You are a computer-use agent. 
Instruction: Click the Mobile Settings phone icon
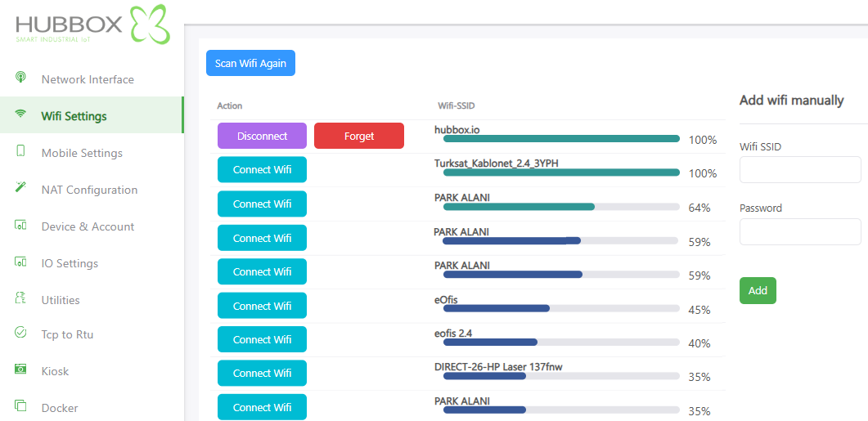[21, 151]
